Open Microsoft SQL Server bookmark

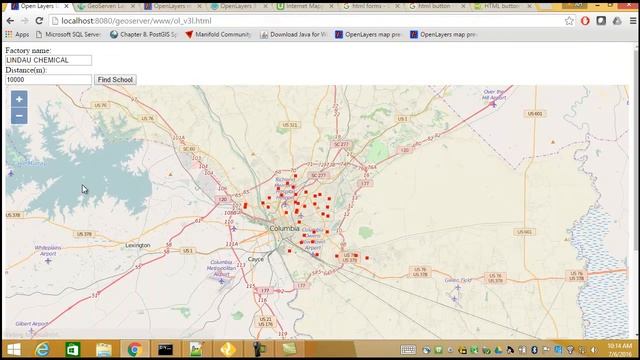click(68, 35)
